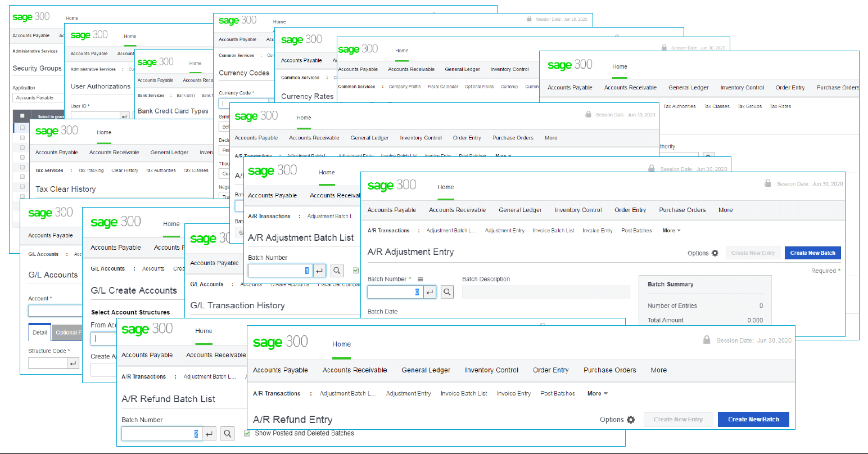The image size is (868, 454).
Task: Select the Detail tab in G/L Accounts
Action: tap(39, 332)
